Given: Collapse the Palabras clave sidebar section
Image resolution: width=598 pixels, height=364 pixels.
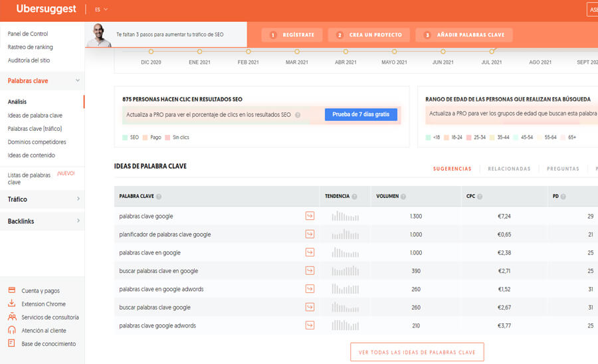Looking at the screenshot, I should pyautogui.click(x=78, y=80).
